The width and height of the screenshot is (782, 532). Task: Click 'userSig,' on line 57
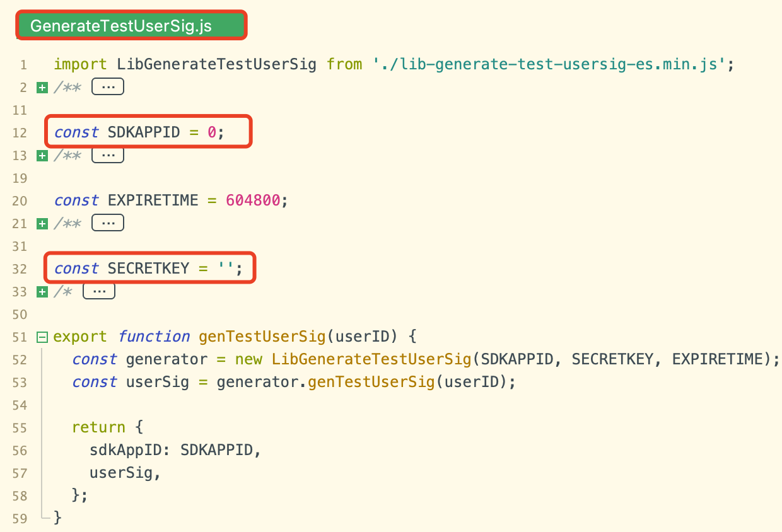[125, 473]
